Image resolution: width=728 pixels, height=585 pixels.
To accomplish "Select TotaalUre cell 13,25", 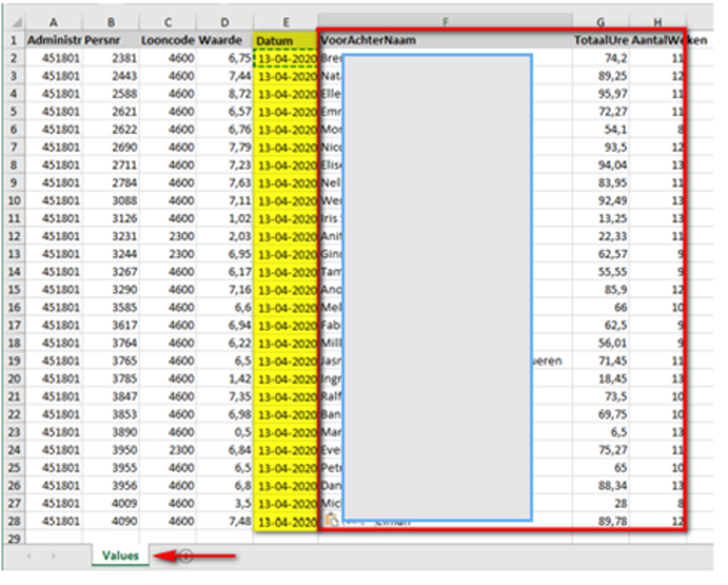I will (601, 219).
